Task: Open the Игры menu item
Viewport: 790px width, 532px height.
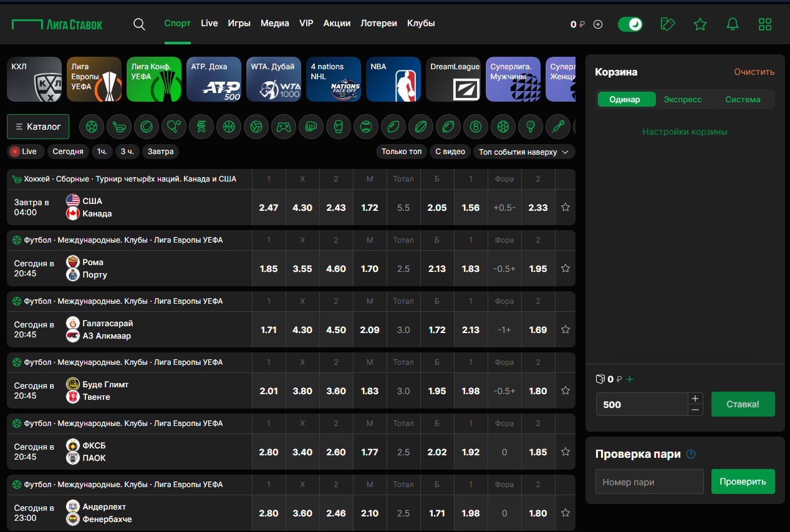Action: [x=239, y=23]
